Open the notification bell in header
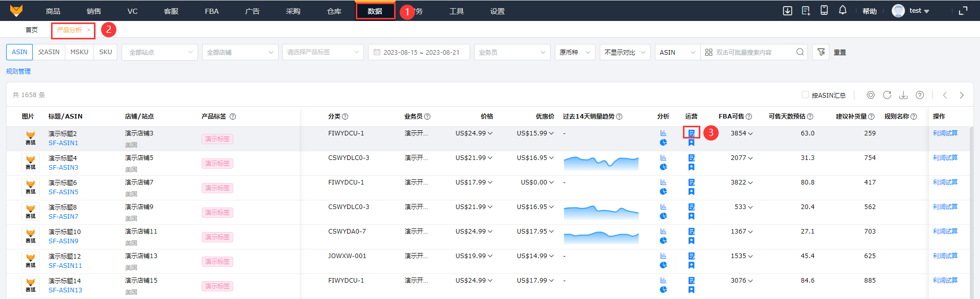Viewport: 980px width, 299px height. coord(843,10)
